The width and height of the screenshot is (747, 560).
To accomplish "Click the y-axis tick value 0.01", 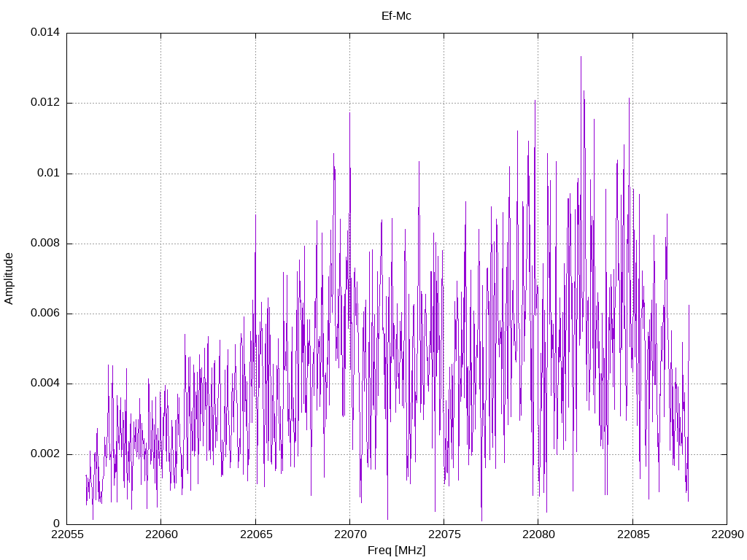I will click(x=49, y=173).
